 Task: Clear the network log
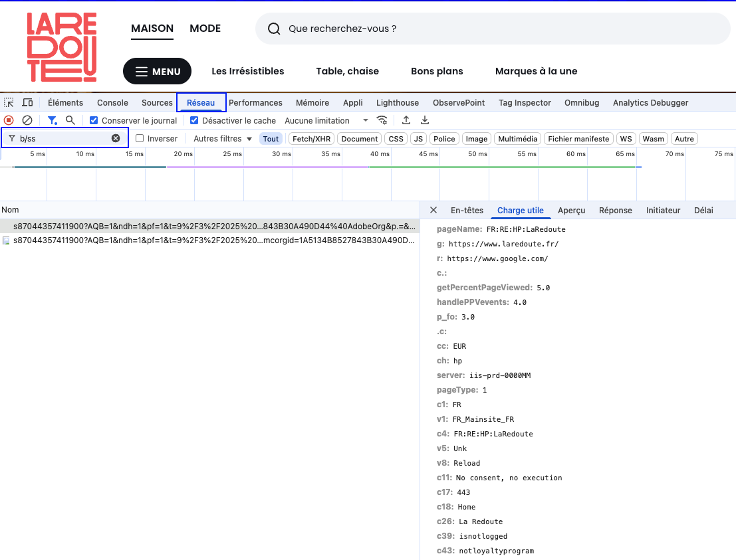tap(27, 120)
